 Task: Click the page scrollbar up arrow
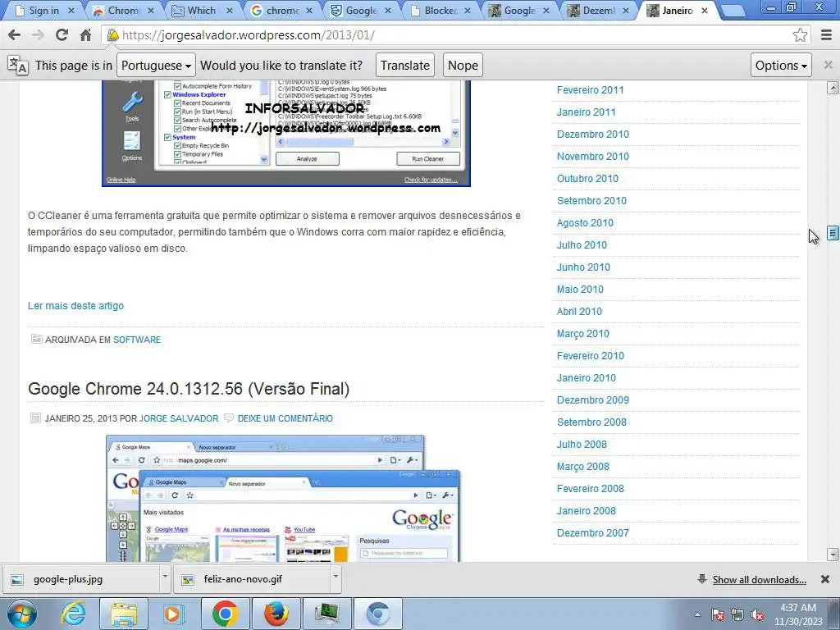click(x=833, y=88)
